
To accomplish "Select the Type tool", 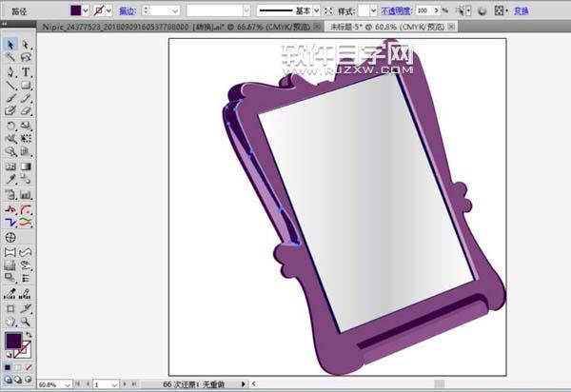I will click(26, 72).
